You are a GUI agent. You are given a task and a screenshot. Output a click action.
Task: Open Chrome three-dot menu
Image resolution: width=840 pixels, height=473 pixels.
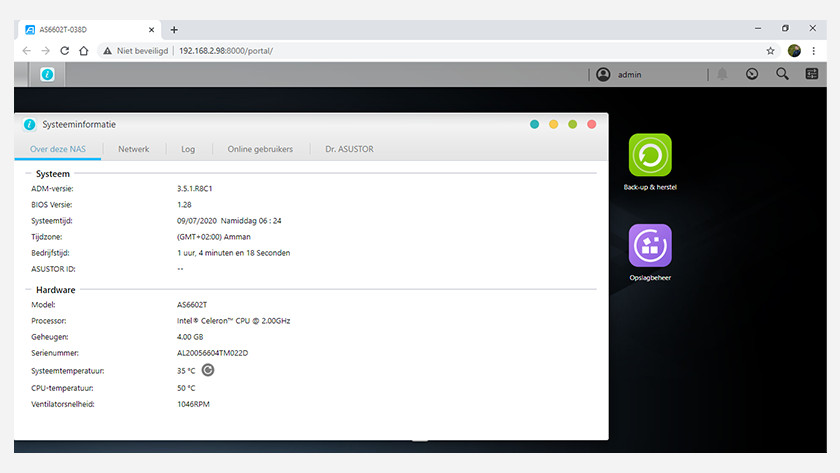pos(813,51)
